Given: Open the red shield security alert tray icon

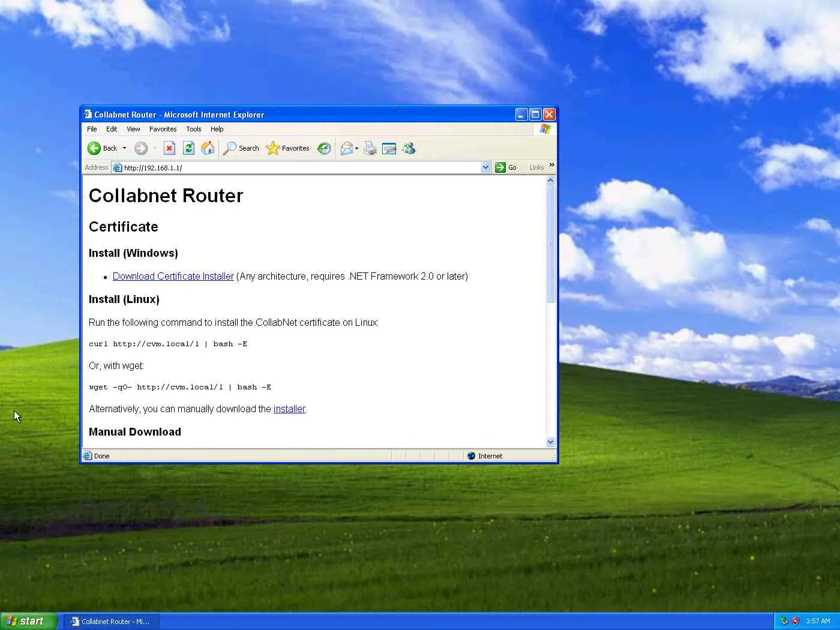Looking at the screenshot, I should click(x=796, y=621).
